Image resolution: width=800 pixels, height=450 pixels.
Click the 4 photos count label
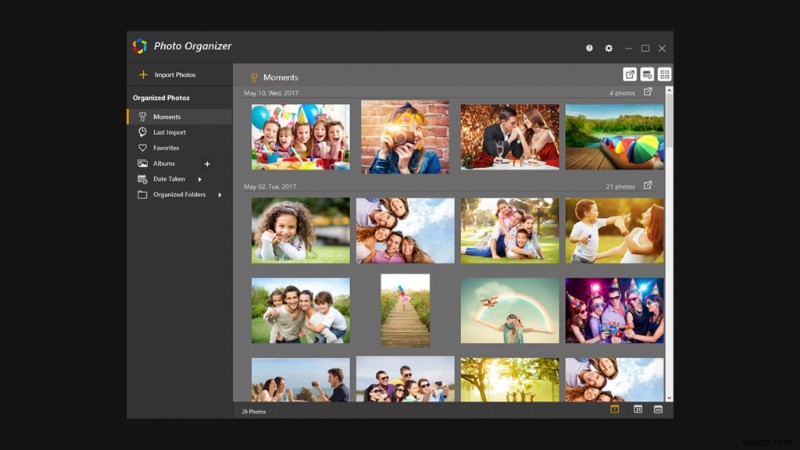click(x=622, y=93)
